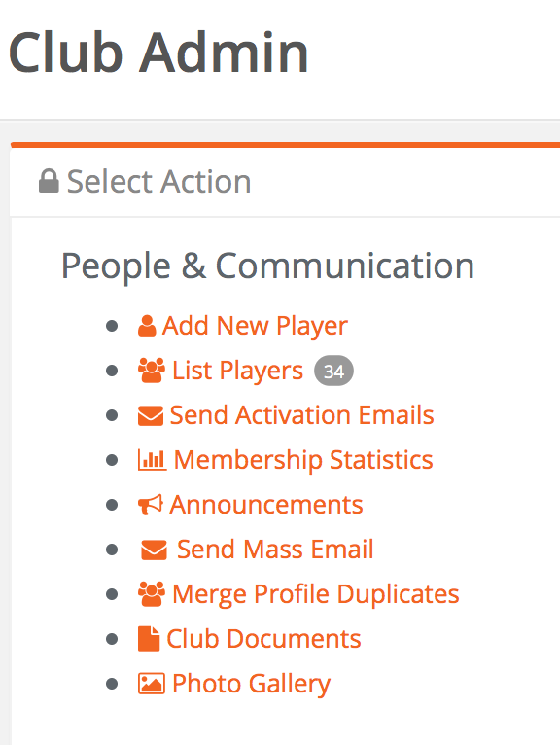Click the 34 player count badge

point(333,371)
